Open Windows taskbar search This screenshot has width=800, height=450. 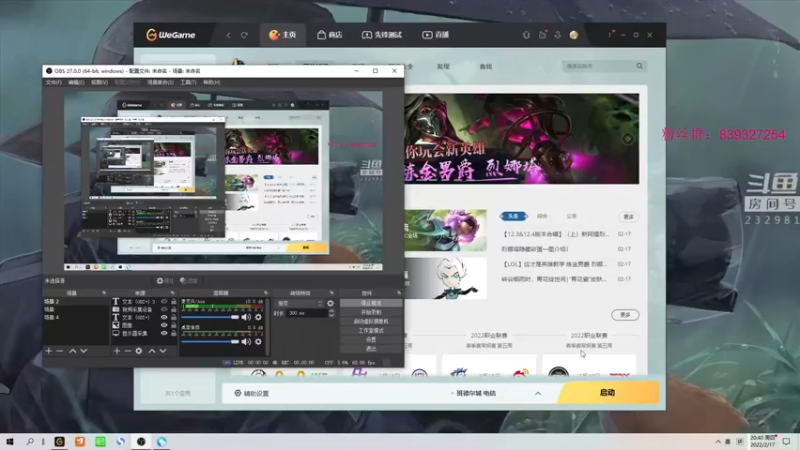[x=30, y=441]
